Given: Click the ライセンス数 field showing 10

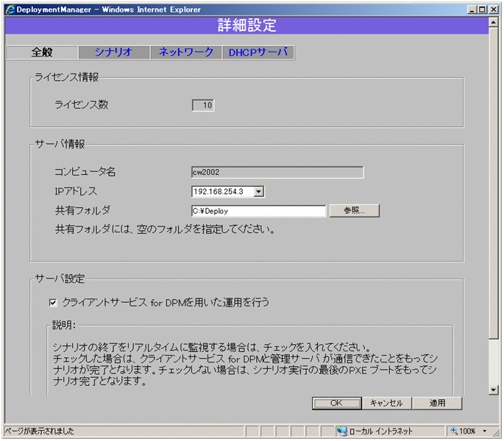Looking at the screenshot, I should 203,105.
